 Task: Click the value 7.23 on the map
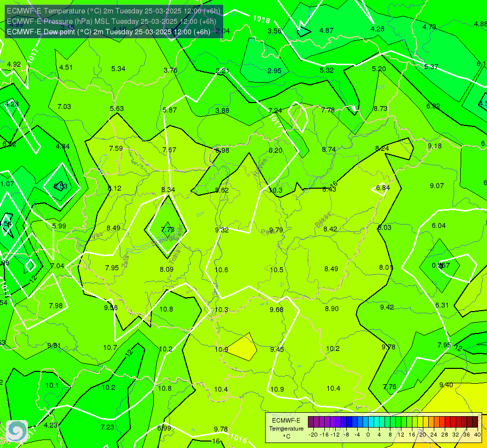[x=107, y=427]
